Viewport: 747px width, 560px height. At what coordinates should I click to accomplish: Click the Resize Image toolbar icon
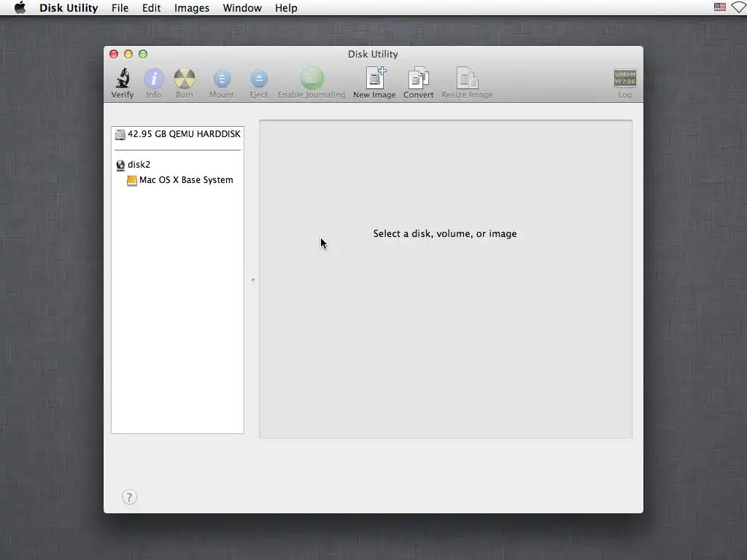coord(467,77)
